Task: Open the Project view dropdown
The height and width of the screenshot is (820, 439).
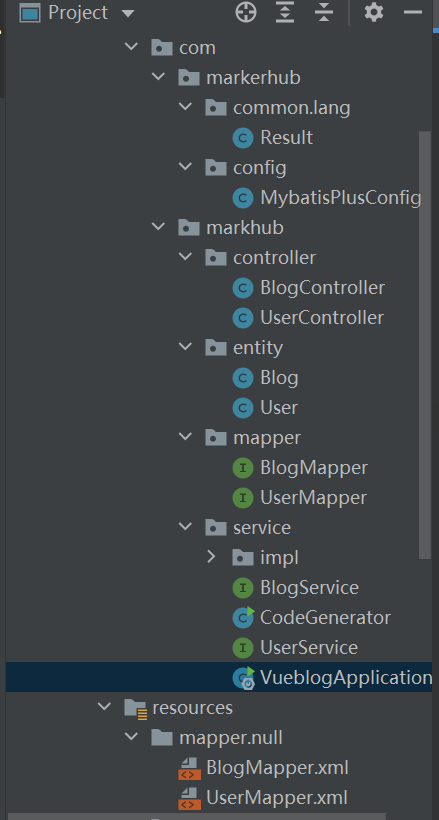Action: [128, 13]
